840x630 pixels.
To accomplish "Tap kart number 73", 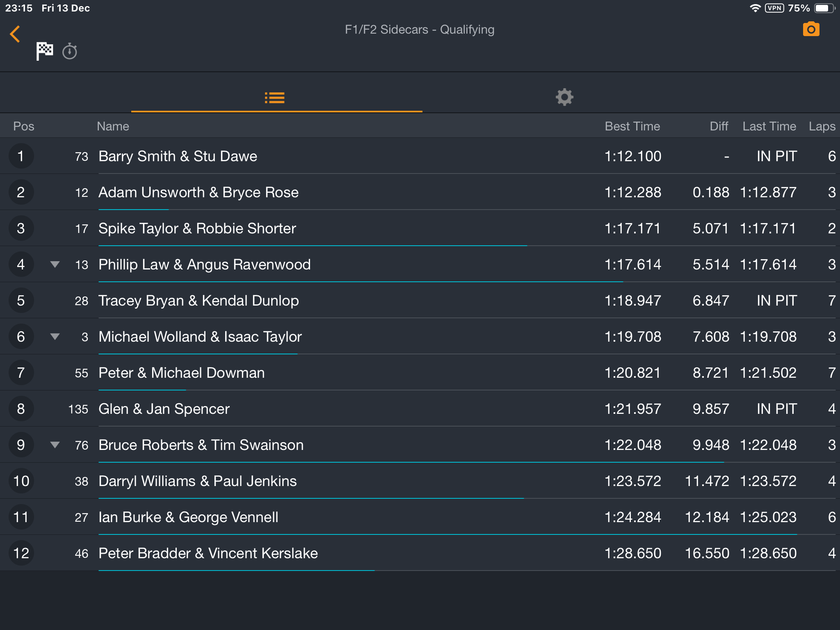I will (x=82, y=157).
